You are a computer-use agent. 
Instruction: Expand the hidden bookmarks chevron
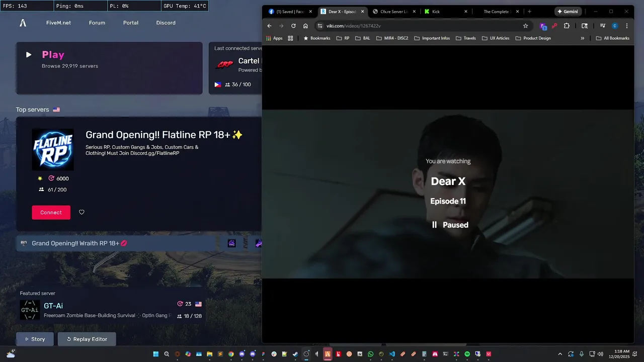pos(583,38)
